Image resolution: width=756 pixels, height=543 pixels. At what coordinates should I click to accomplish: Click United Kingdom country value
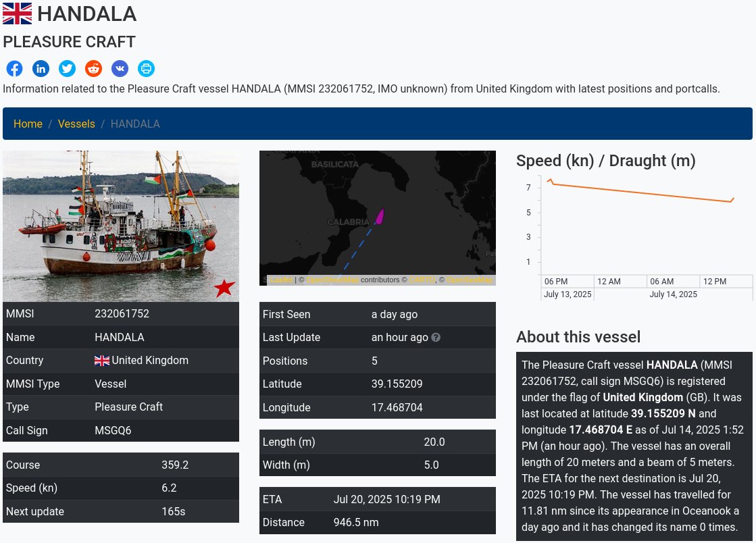coord(150,361)
